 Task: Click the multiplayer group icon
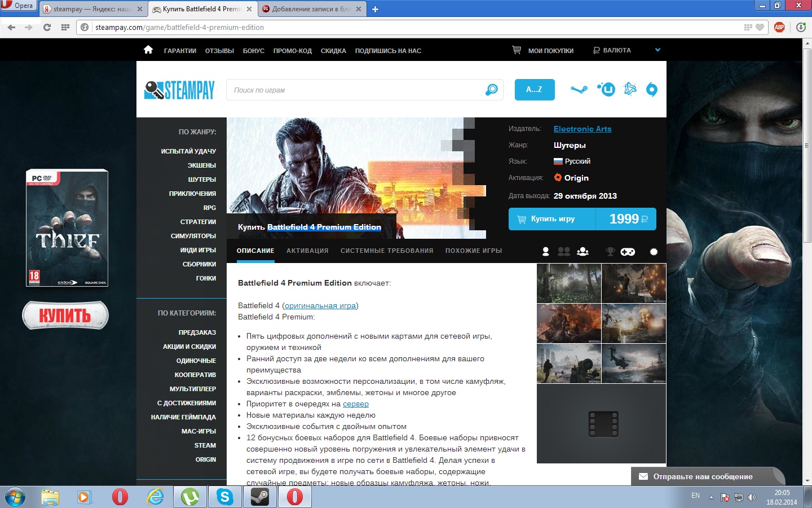582,252
